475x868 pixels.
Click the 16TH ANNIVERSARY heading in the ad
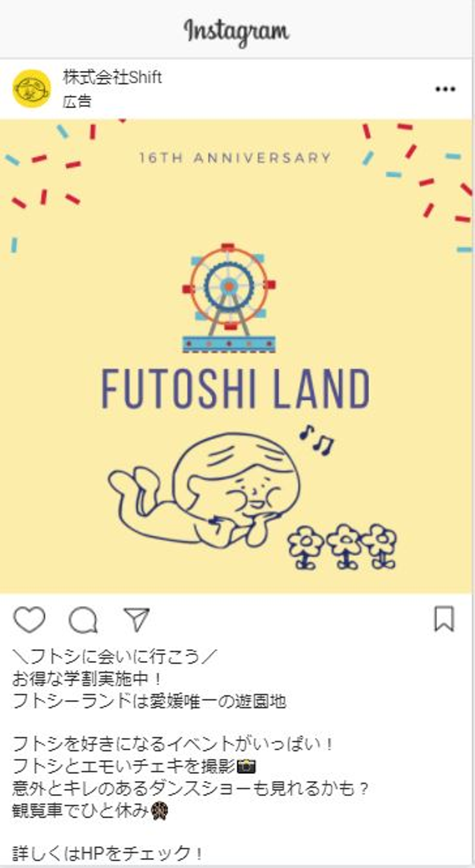236,158
